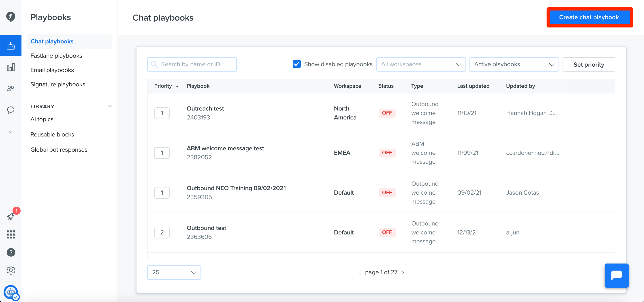This screenshot has height=302, width=644.
Task: Click the Set priority button
Action: pos(589,64)
